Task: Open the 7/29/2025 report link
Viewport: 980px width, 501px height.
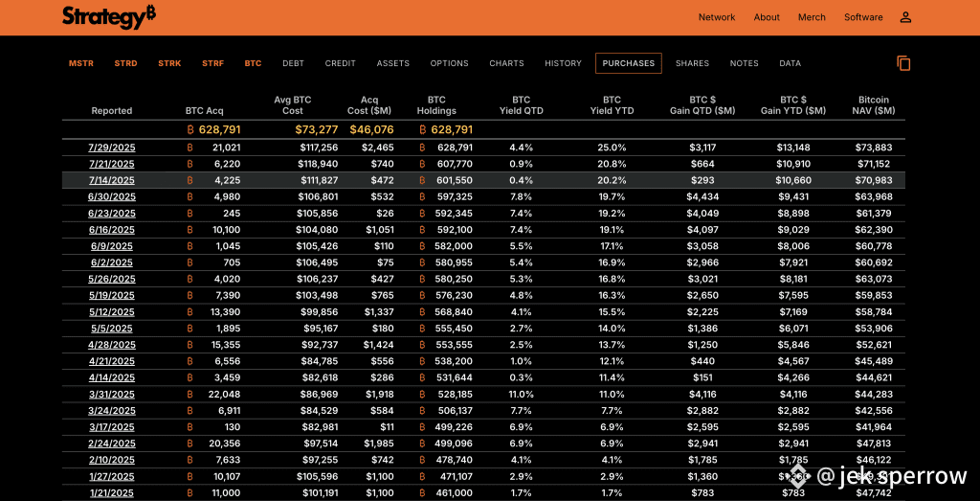Action: click(x=112, y=148)
